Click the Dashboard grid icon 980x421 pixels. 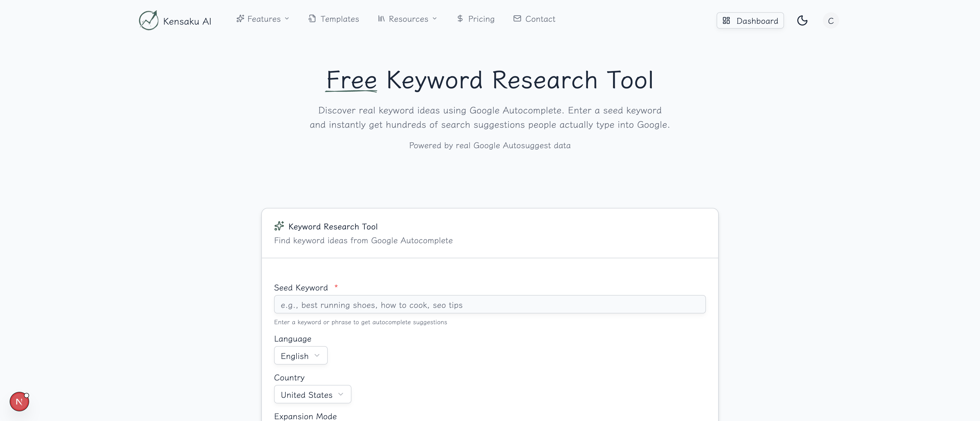(x=726, y=20)
